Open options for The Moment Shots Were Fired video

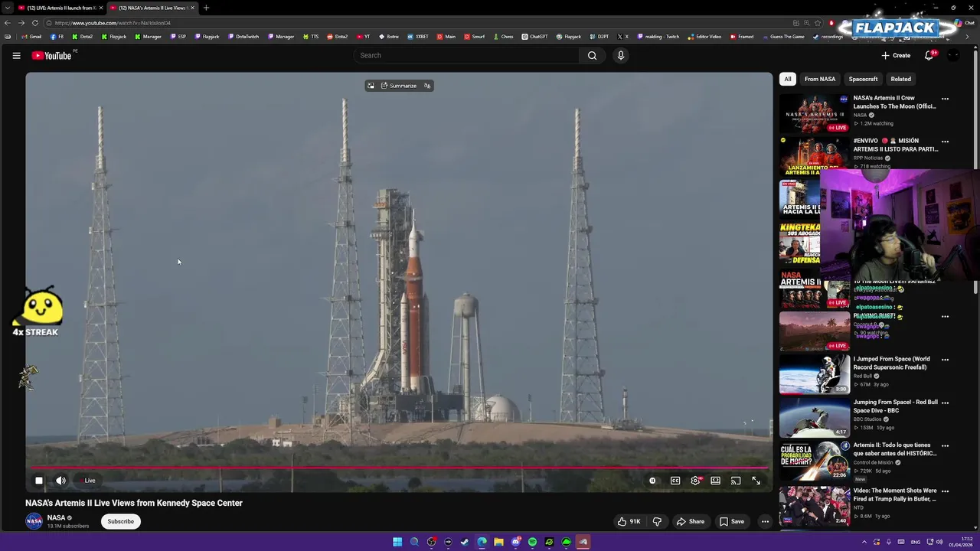(x=945, y=491)
